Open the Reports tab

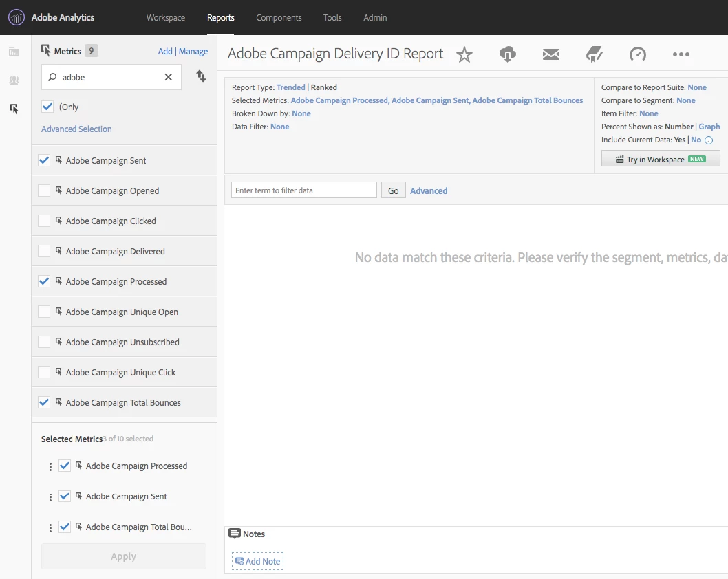coord(221,18)
